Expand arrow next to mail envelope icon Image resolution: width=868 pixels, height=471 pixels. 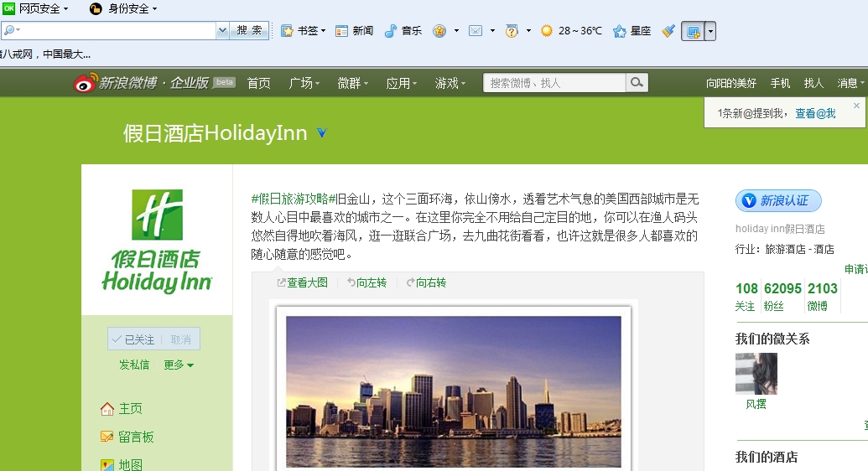[x=492, y=31]
